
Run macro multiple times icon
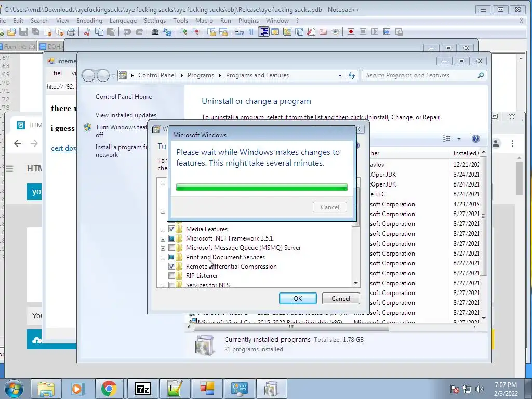pos(387,32)
